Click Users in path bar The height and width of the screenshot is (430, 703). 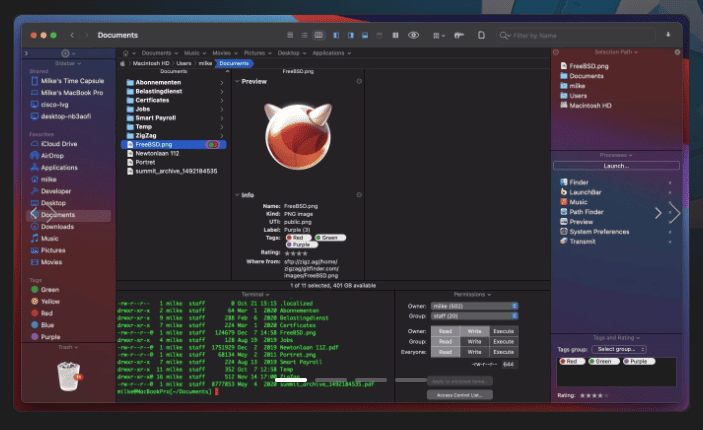click(183, 63)
